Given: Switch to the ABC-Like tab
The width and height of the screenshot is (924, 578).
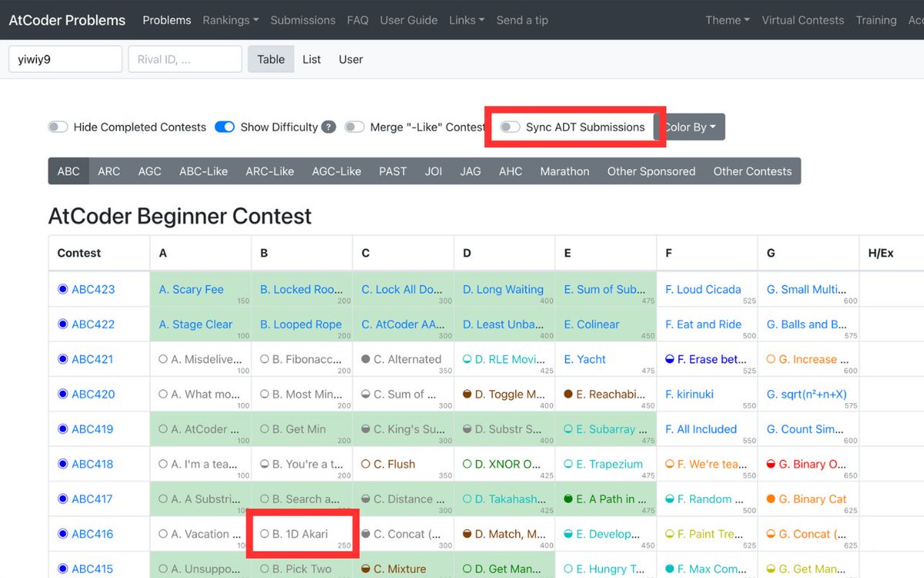Looking at the screenshot, I should [203, 171].
